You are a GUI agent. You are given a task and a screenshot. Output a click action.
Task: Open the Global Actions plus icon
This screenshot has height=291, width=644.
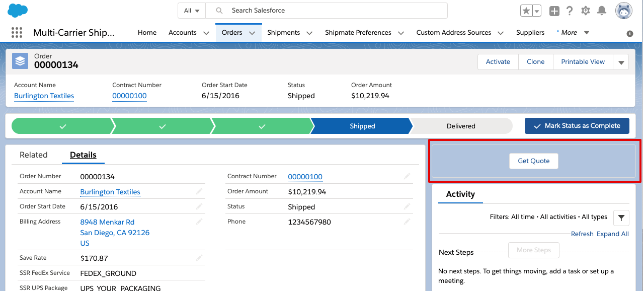(554, 11)
